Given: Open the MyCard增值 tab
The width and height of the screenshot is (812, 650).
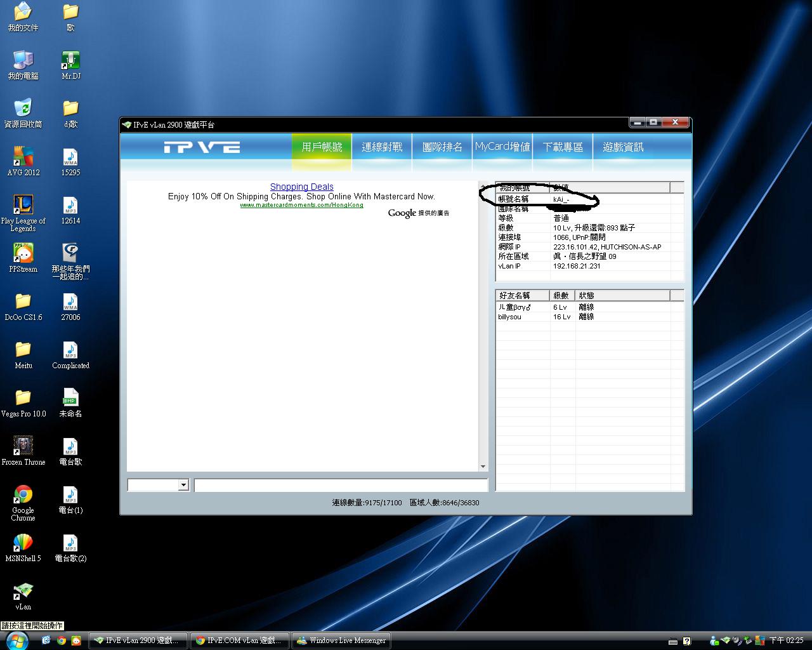Looking at the screenshot, I should point(502,147).
